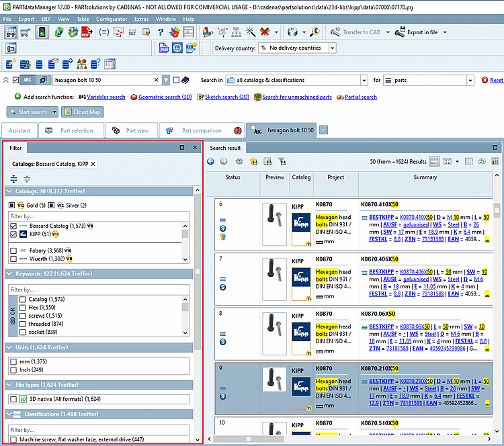
Task: Switch to the Assistant tab
Action: [x=19, y=130]
